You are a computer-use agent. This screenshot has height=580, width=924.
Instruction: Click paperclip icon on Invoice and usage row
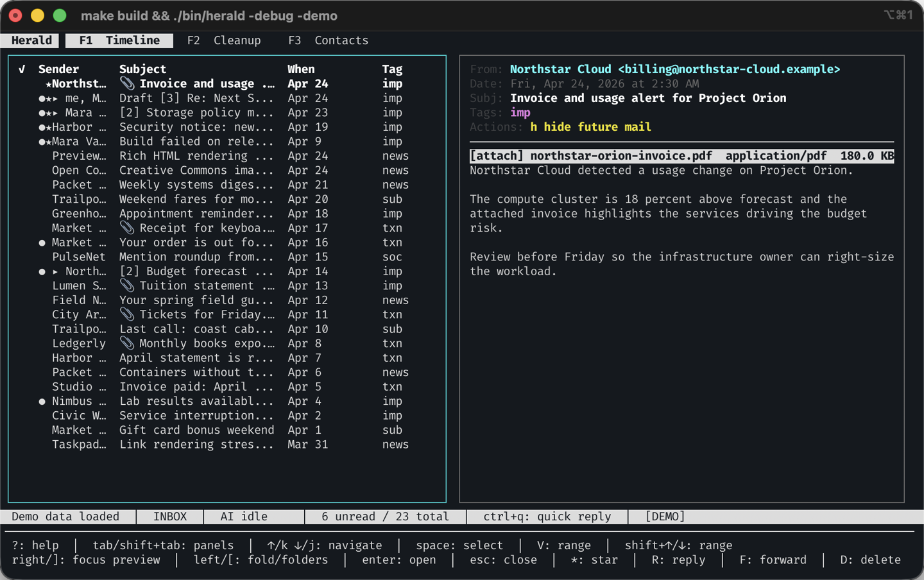click(127, 84)
